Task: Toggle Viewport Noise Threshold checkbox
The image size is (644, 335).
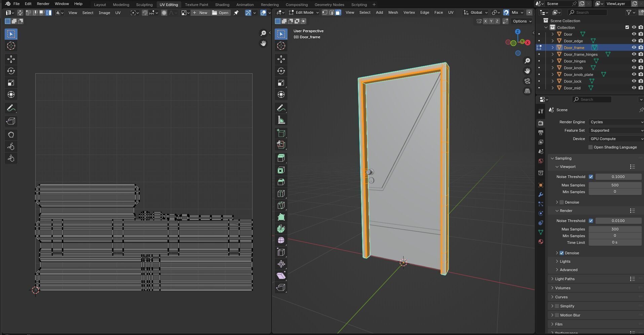Action: 591,177
